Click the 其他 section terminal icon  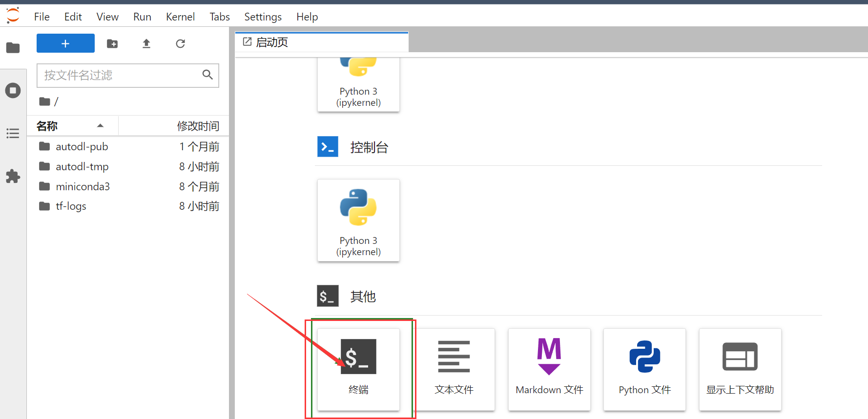click(x=328, y=296)
